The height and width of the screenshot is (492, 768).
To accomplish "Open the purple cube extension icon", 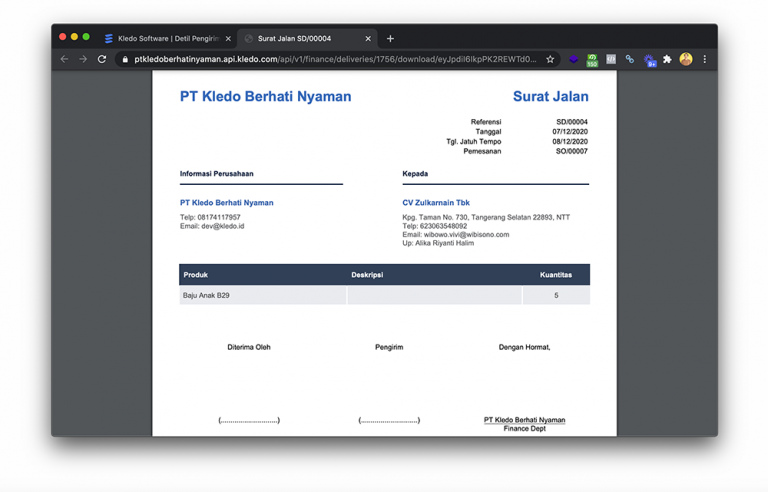I will click(574, 59).
